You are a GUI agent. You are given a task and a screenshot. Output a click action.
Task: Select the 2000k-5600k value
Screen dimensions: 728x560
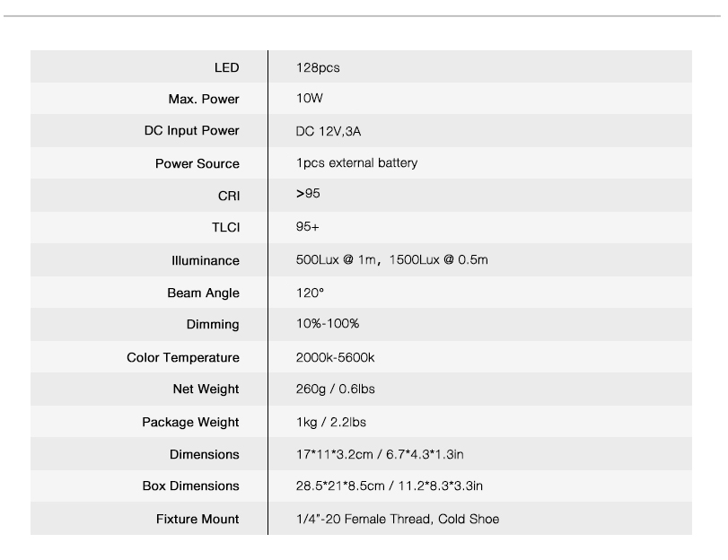tap(335, 357)
